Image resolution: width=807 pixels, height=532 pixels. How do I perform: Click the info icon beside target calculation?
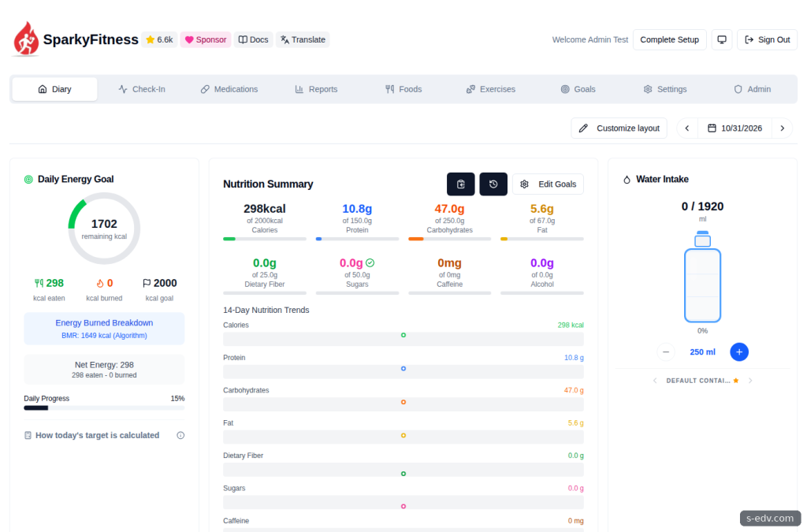coord(180,435)
